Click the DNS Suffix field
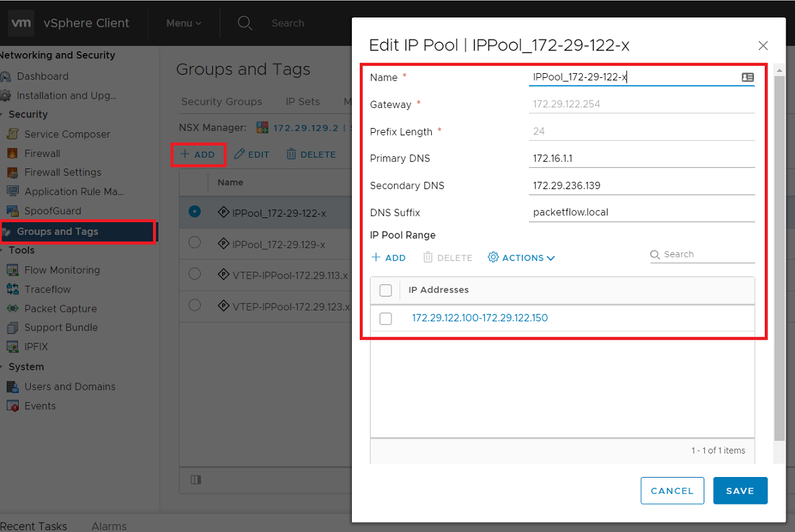The image size is (795, 532). coord(641,212)
